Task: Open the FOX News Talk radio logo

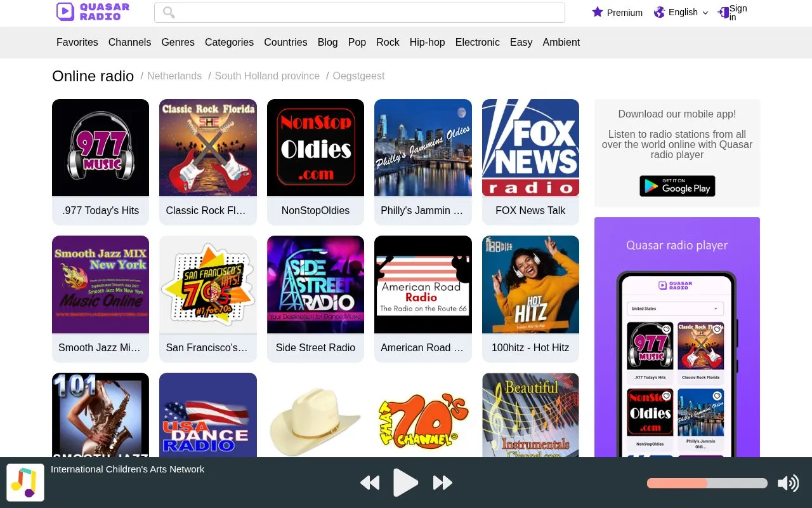Action: pos(530,147)
